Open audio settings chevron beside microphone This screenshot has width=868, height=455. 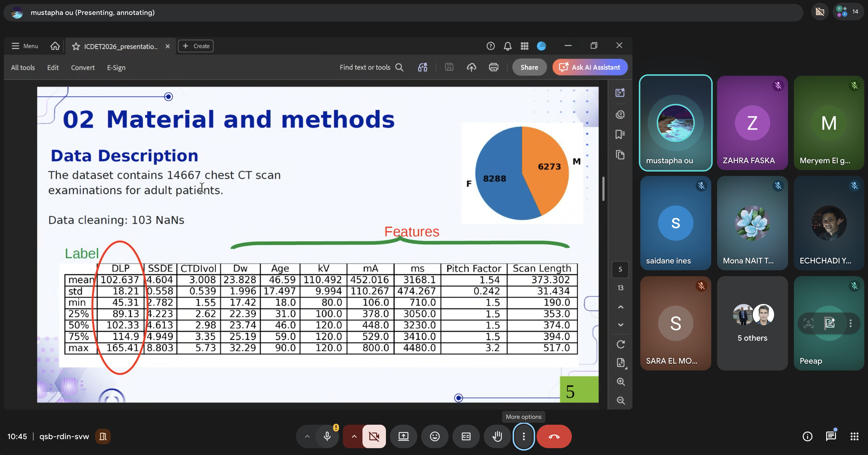(x=307, y=436)
